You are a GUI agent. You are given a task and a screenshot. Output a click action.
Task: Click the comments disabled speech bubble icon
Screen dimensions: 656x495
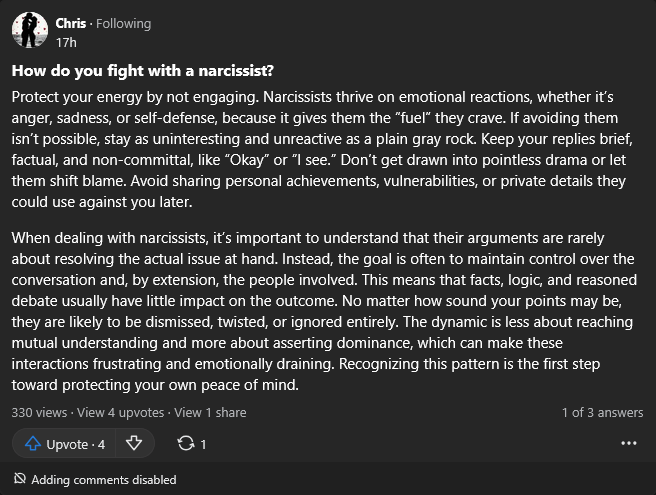click(20, 478)
